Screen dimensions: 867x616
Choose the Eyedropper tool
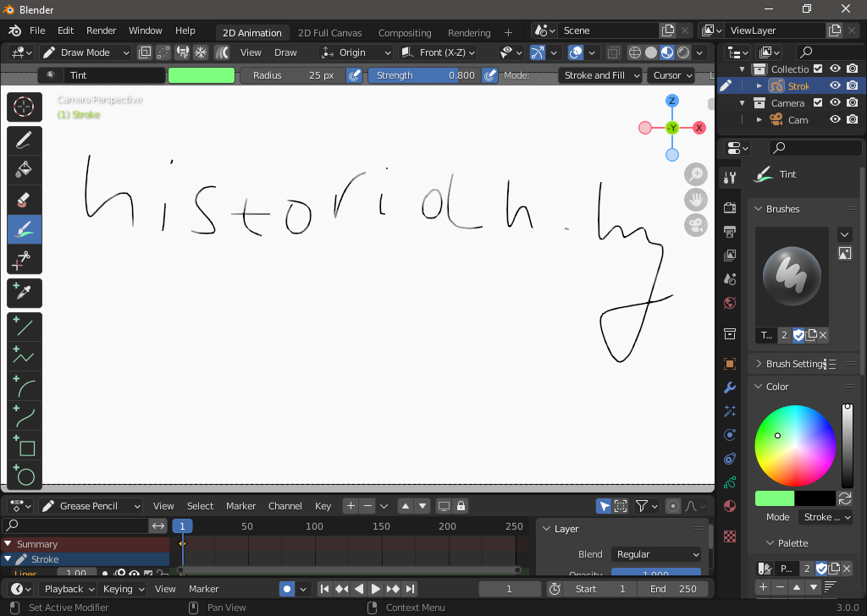(25, 293)
